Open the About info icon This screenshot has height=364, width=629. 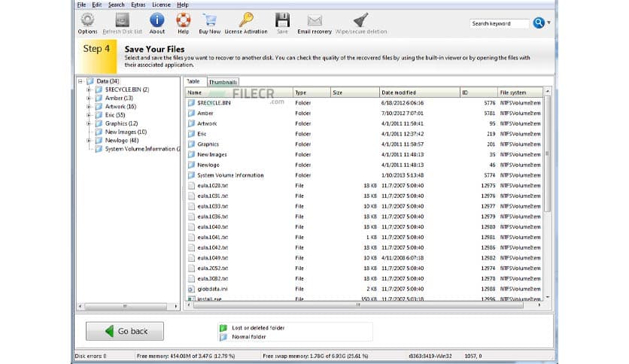pyautogui.click(x=156, y=20)
